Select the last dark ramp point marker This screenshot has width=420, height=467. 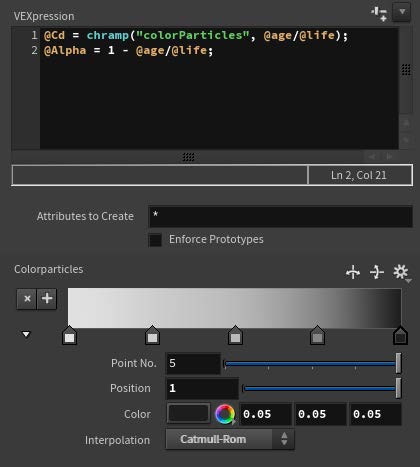[x=400, y=335]
